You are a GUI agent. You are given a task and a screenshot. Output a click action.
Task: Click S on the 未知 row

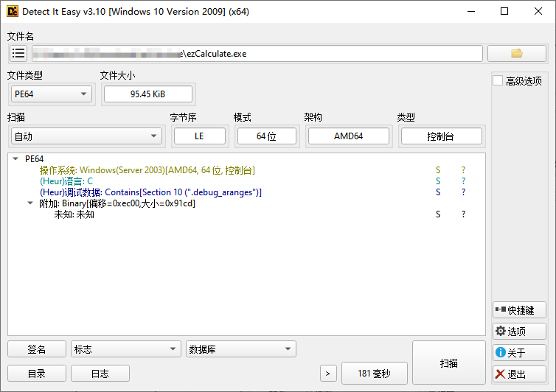(x=438, y=214)
